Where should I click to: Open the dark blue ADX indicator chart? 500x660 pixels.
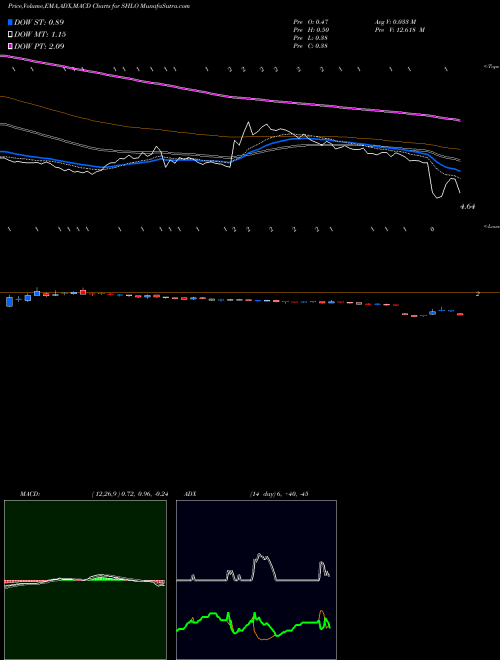click(x=256, y=580)
